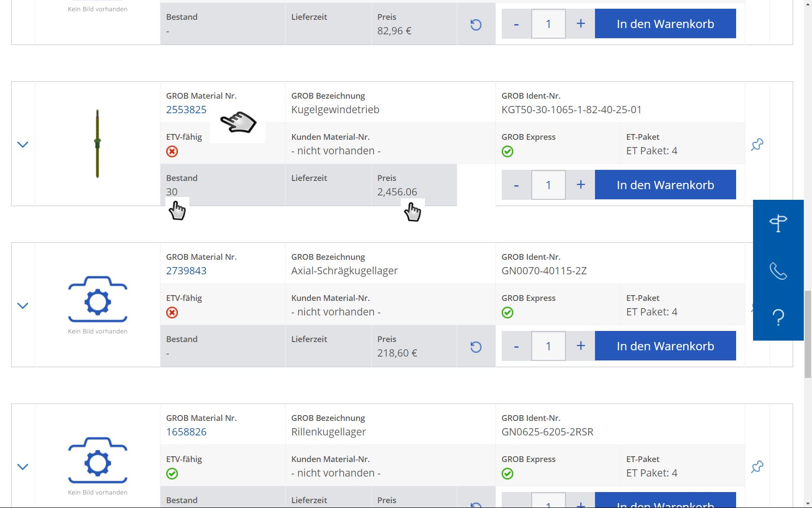The image size is (812, 508).
Task: Decrease quantity for Kugelgewindetrieb
Action: click(516, 184)
